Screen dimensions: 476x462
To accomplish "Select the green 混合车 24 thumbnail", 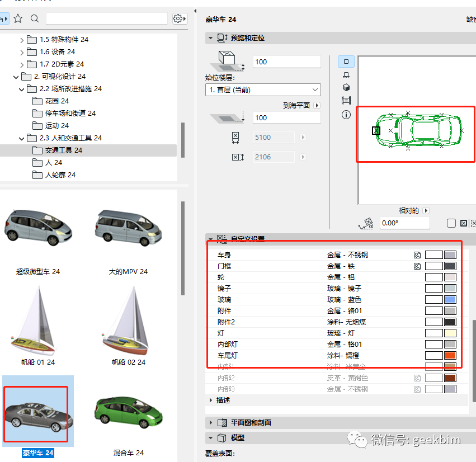I will pos(128,412).
